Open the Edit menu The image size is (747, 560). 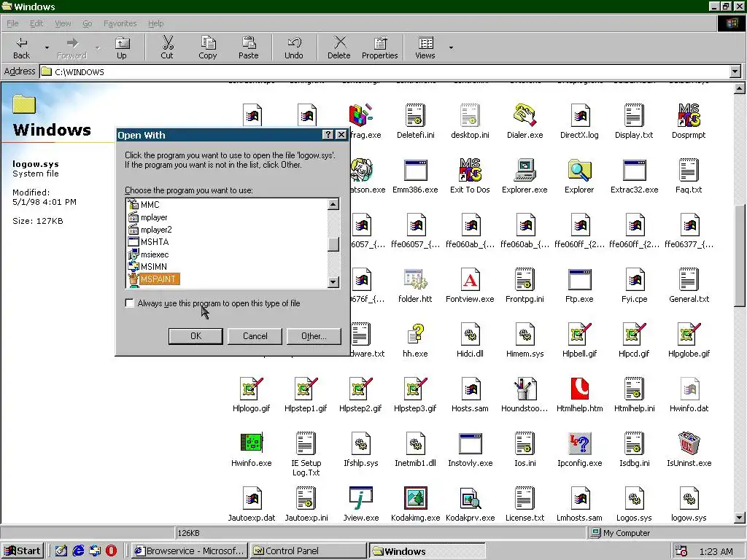tap(36, 23)
